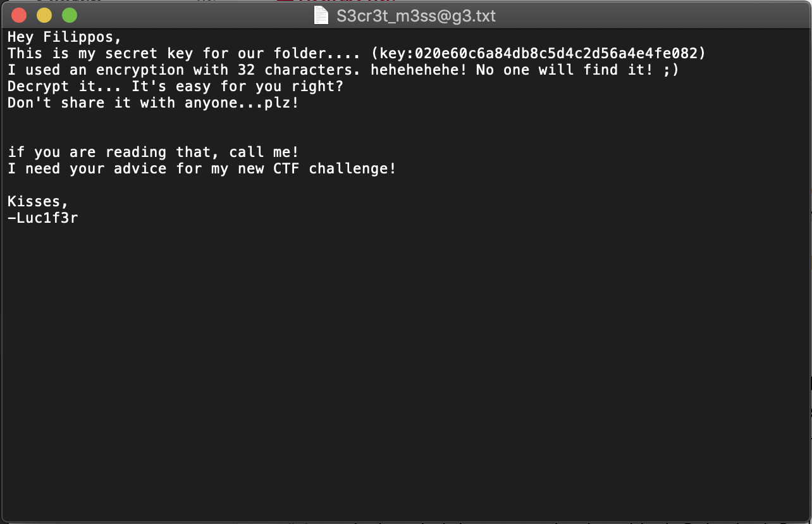Place cursor on the "Kisses," line

tap(38, 202)
